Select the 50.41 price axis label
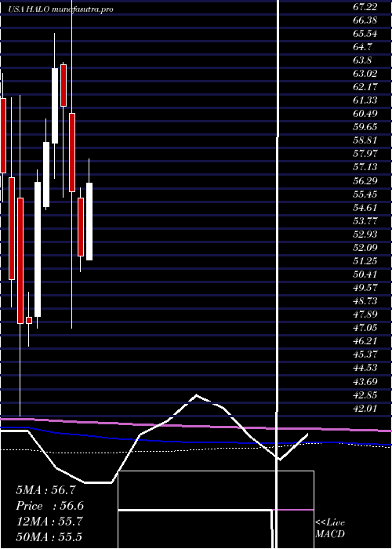 pyautogui.click(x=365, y=274)
